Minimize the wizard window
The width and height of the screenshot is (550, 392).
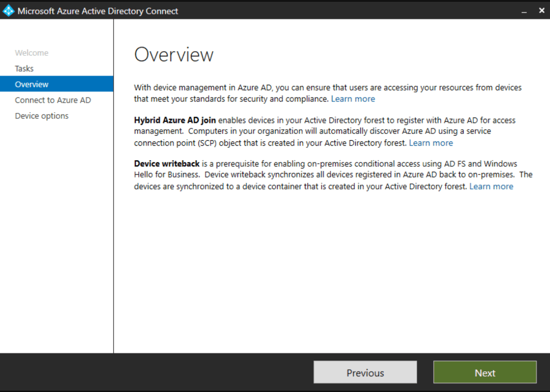click(524, 11)
